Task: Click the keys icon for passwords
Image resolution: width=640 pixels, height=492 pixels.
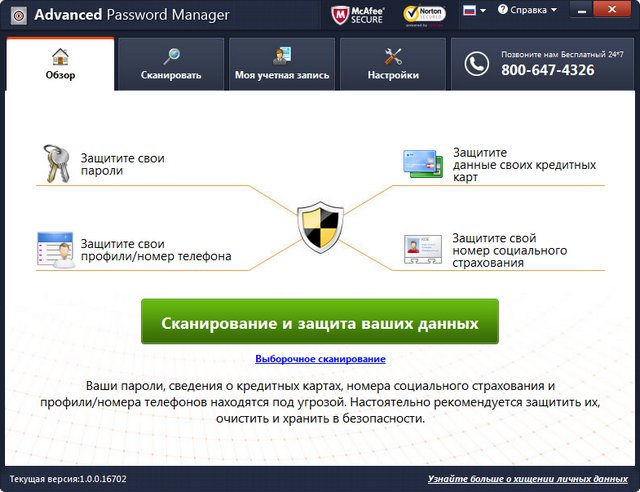Action: point(55,164)
